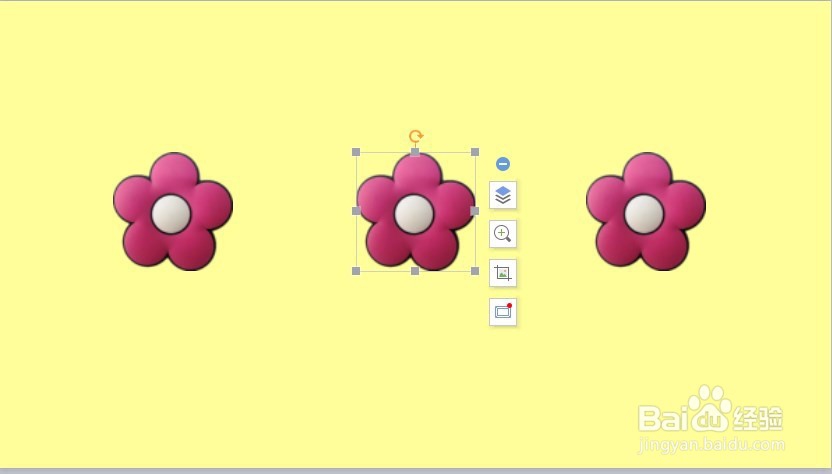Click the middle selected flower image
The width and height of the screenshot is (832, 474).
pyautogui.click(x=415, y=211)
